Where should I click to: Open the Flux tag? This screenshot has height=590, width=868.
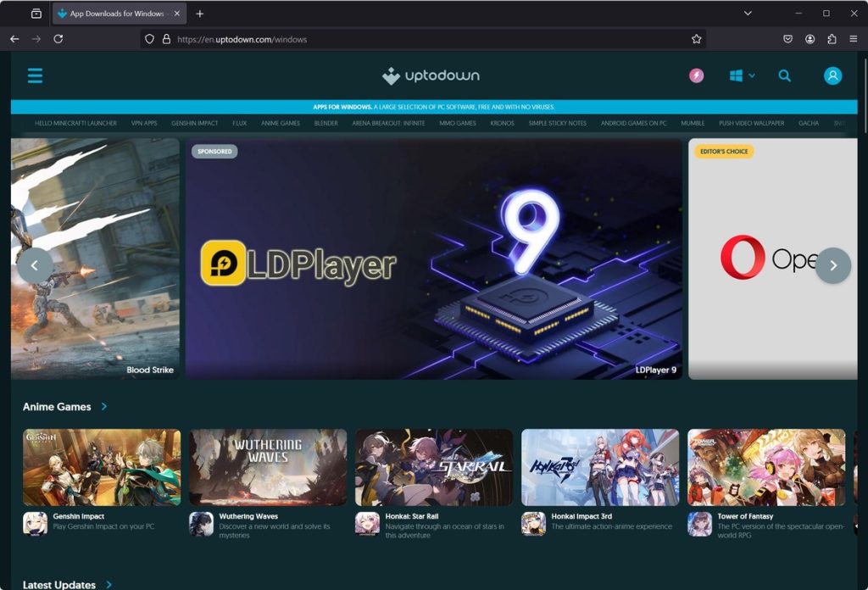[x=240, y=124]
